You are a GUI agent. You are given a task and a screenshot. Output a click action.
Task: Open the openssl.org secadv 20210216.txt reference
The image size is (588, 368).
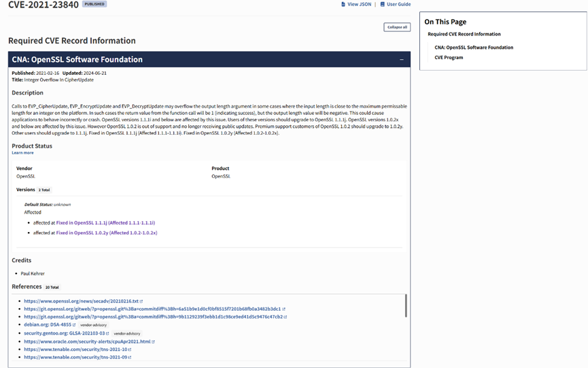tap(81, 301)
